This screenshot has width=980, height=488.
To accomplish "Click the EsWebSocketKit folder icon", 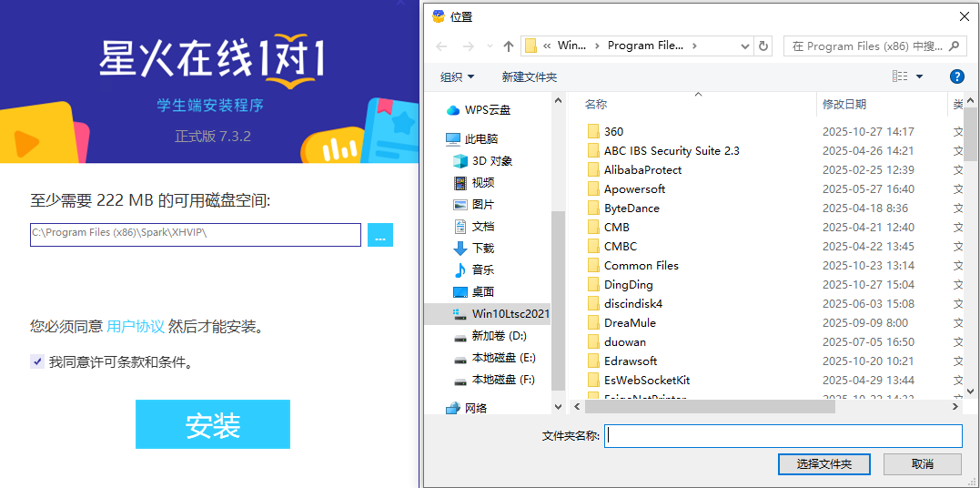I will pyautogui.click(x=594, y=380).
